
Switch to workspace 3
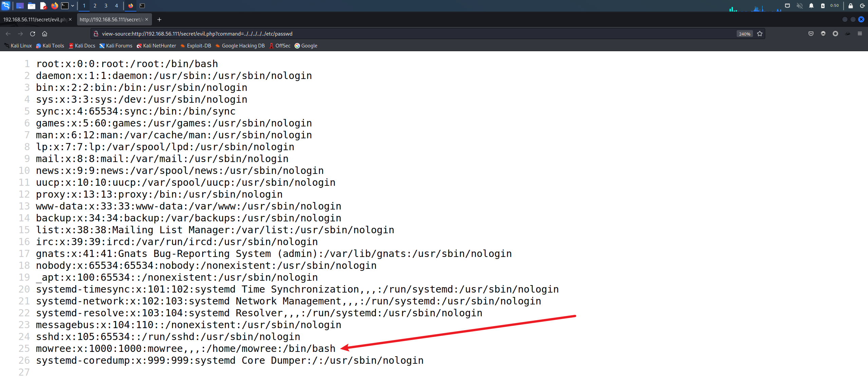coord(106,5)
